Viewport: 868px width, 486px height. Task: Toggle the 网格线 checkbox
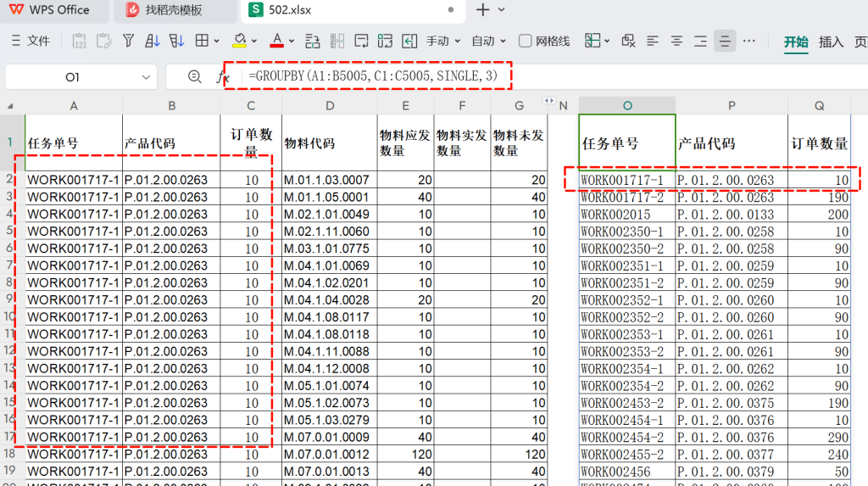[526, 41]
